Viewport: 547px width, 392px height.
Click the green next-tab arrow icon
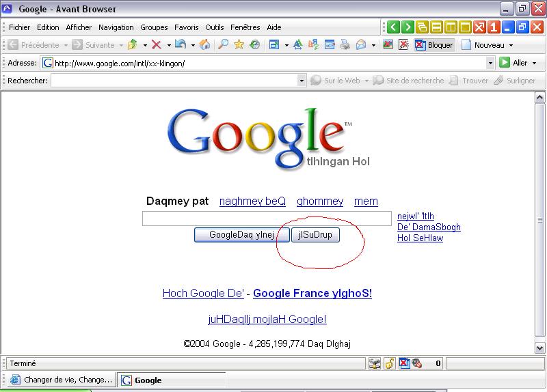click(x=408, y=27)
